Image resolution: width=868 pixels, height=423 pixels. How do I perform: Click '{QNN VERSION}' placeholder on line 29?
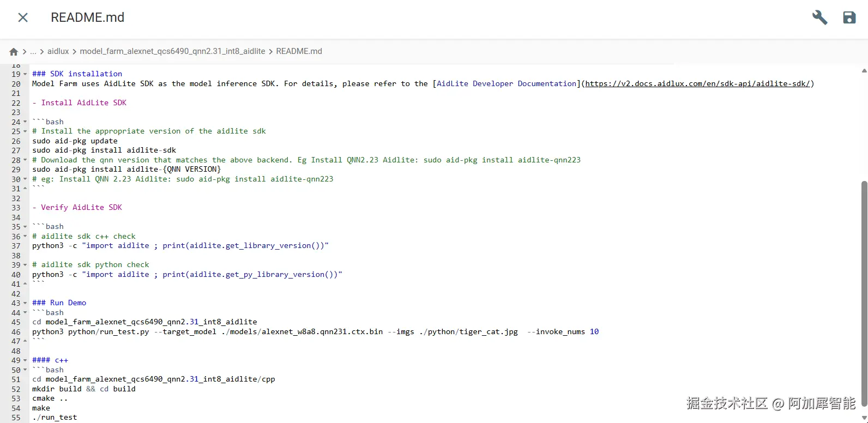coord(192,169)
